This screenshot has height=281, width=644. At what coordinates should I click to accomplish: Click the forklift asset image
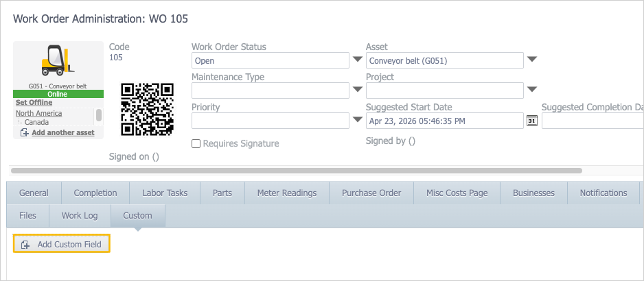click(58, 61)
